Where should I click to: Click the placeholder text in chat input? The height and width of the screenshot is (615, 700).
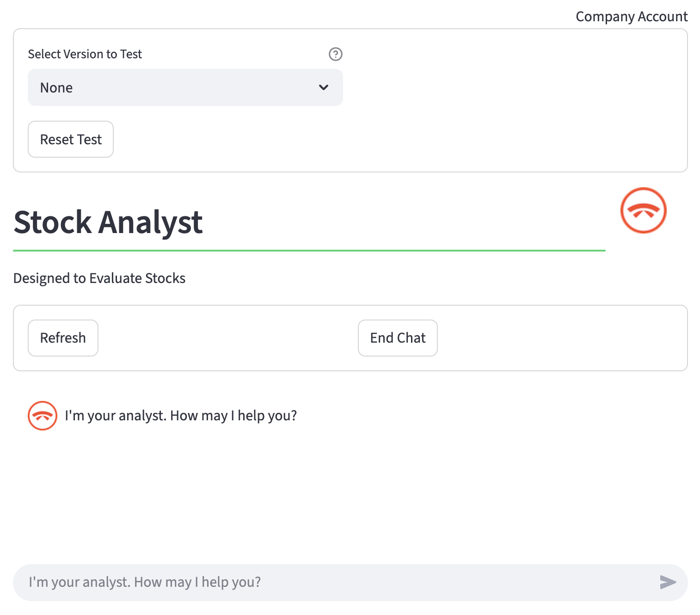click(x=145, y=582)
